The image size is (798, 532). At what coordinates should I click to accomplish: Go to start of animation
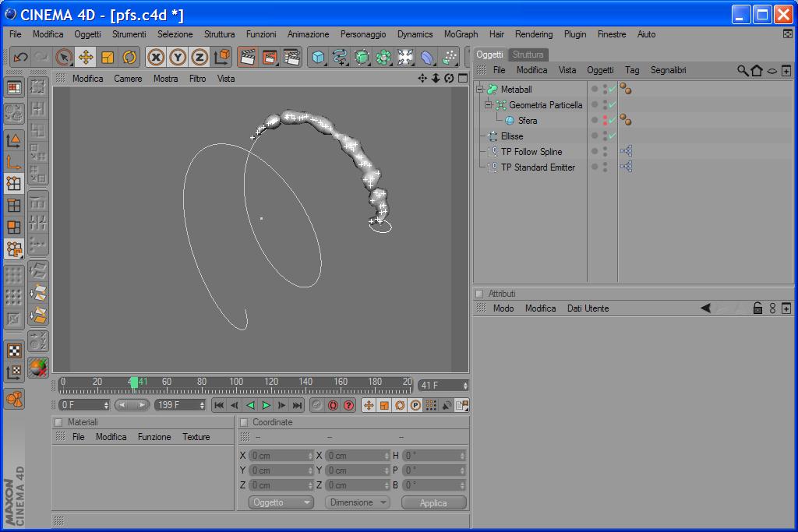coord(219,405)
